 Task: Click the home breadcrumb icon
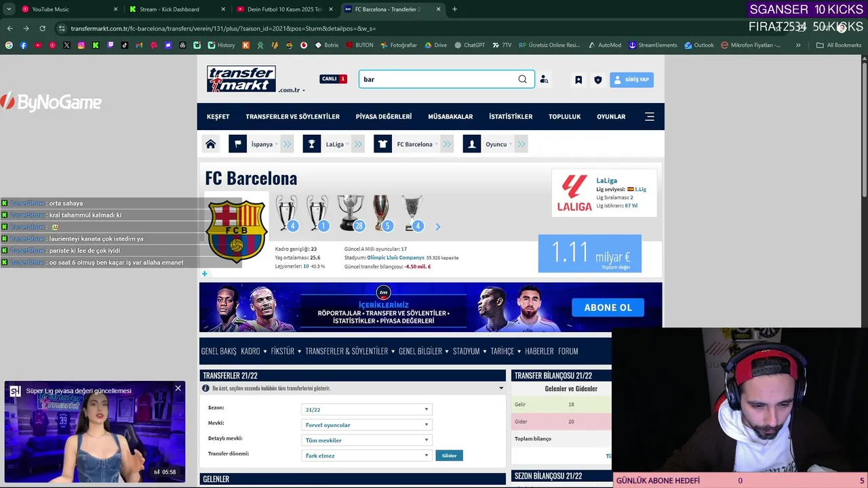click(x=211, y=144)
